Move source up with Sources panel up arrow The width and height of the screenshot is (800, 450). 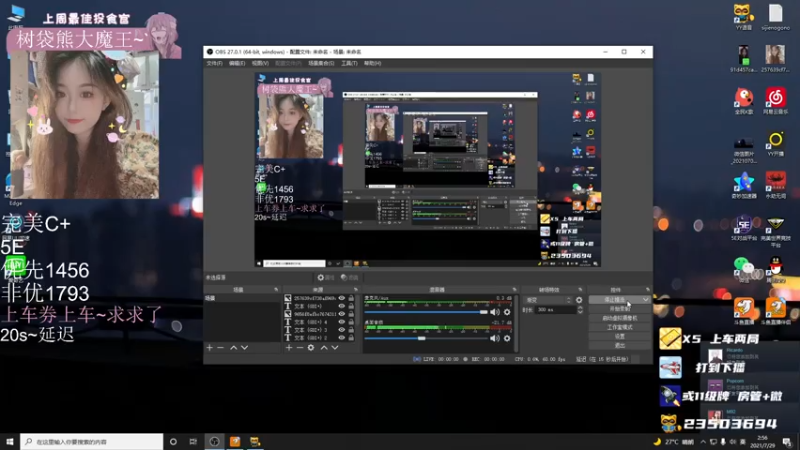323,347
